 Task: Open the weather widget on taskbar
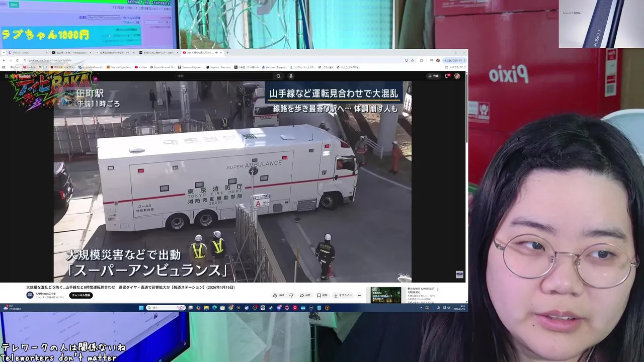coord(13,308)
